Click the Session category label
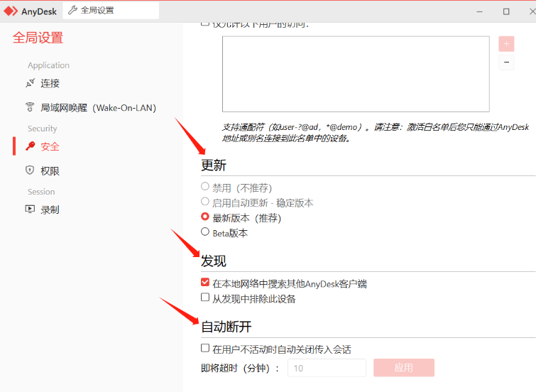536x392 pixels. (41, 192)
